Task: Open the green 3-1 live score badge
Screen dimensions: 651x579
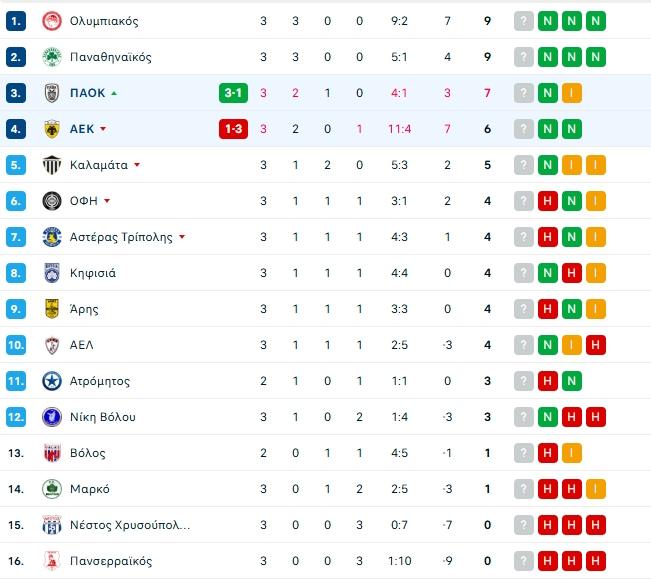Action: click(233, 93)
